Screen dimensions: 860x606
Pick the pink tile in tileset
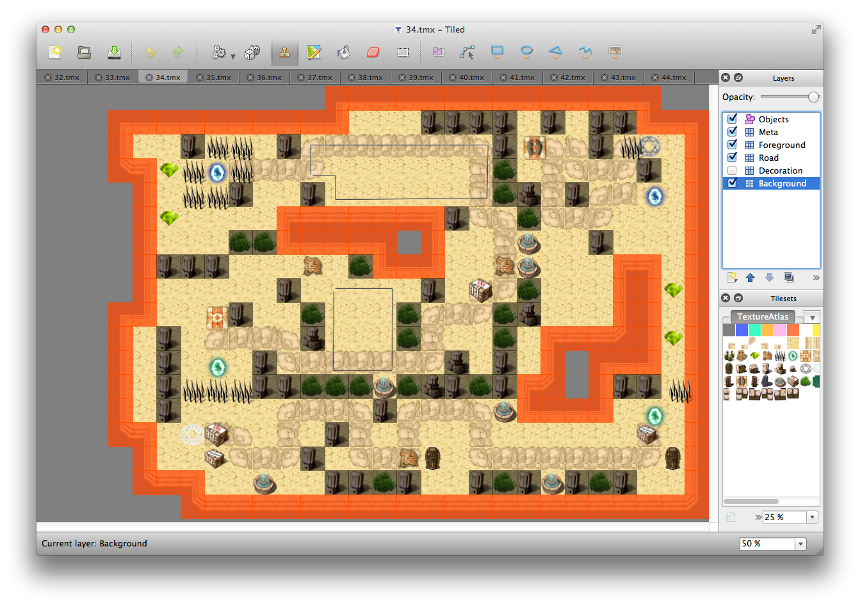pos(779,330)
